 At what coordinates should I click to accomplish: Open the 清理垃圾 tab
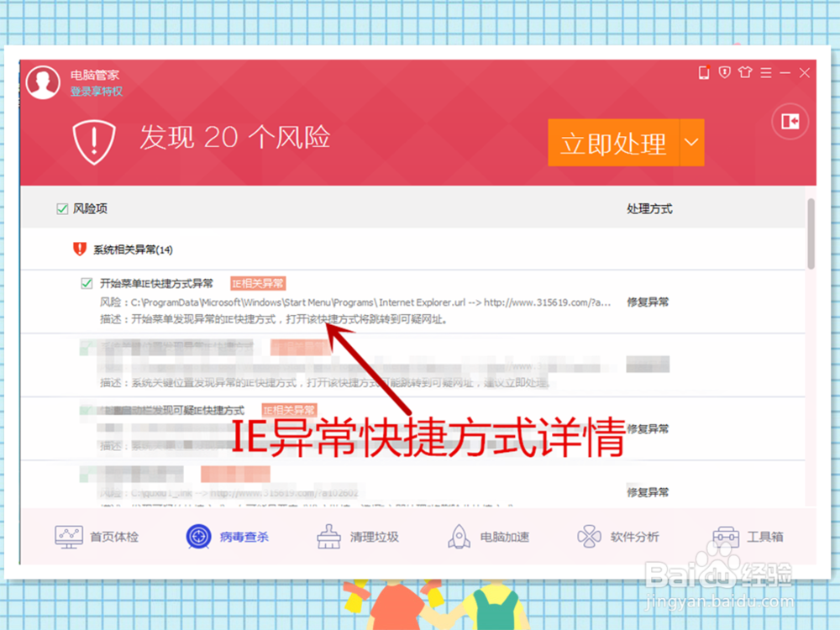[358, 537]
